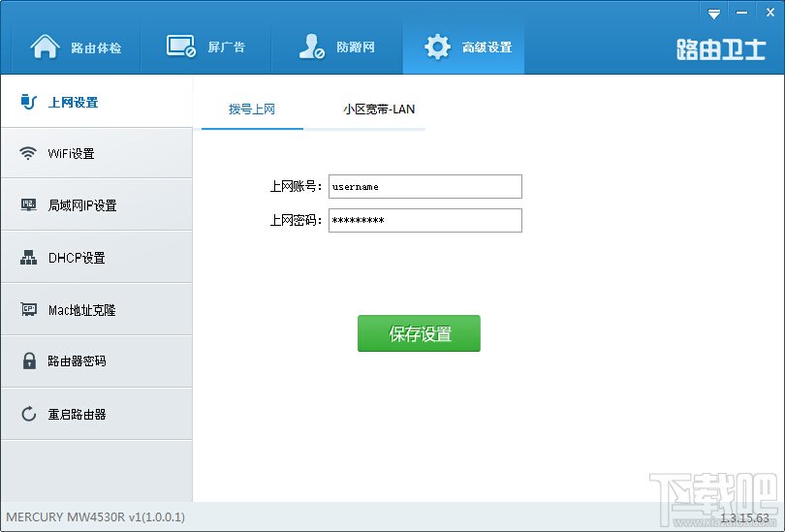Click the MERCURY MW4530R v1(1.0.0.1) status text
Viewport: 785px width, 532px height.
coord(95,517)
